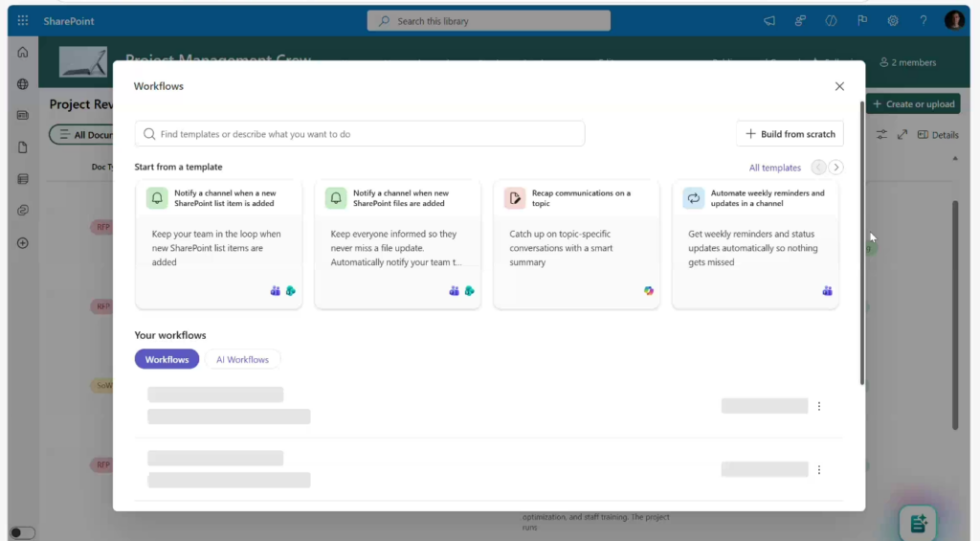Viewport: 980px width, 541px height.
Task: Open the Settings gear in header
Action: point(893,20)
